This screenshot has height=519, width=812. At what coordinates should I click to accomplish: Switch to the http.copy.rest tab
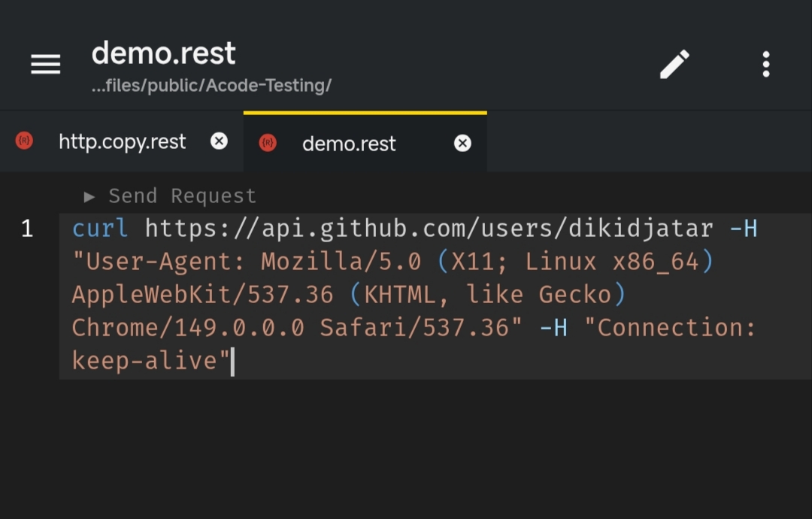[122, 141]
